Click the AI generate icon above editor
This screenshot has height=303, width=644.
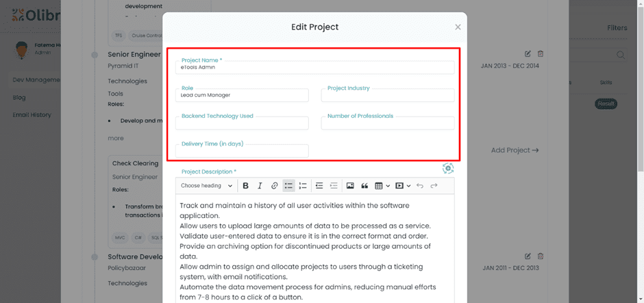447,169
